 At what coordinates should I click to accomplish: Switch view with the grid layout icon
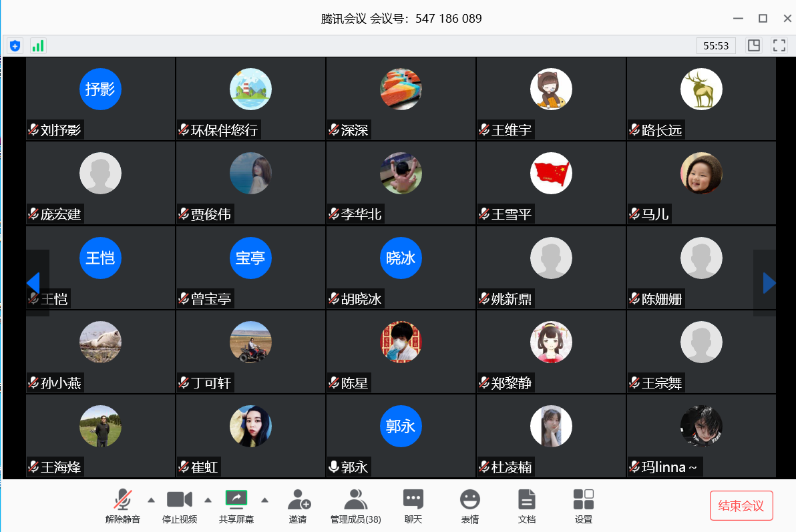click(x=754, y=45)
